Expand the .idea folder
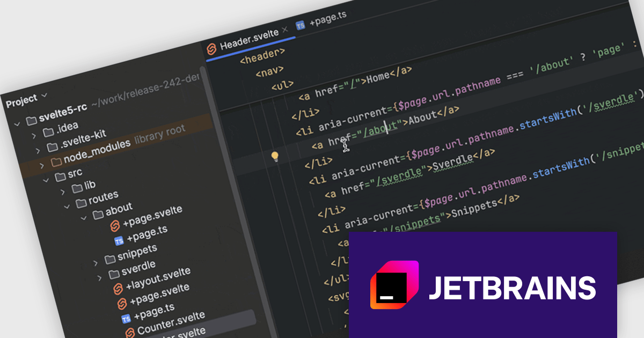The image size is (644, 338). (34, 136)
